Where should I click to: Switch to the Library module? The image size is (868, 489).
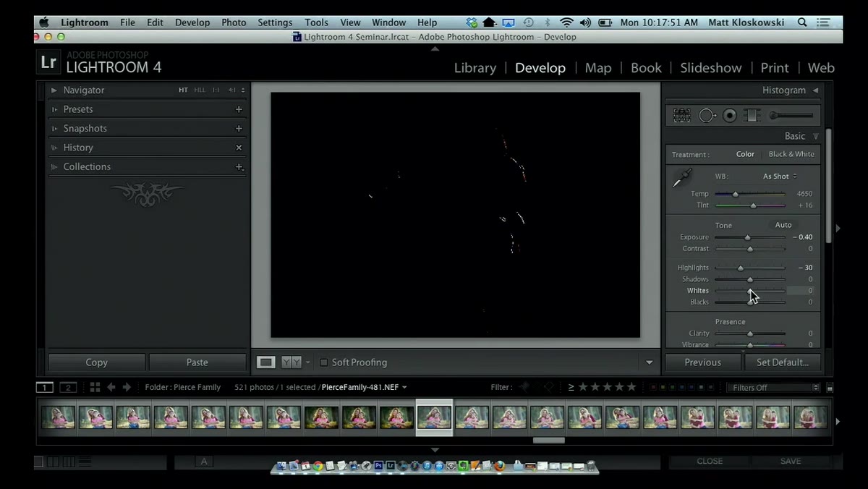tap(475, 67)
